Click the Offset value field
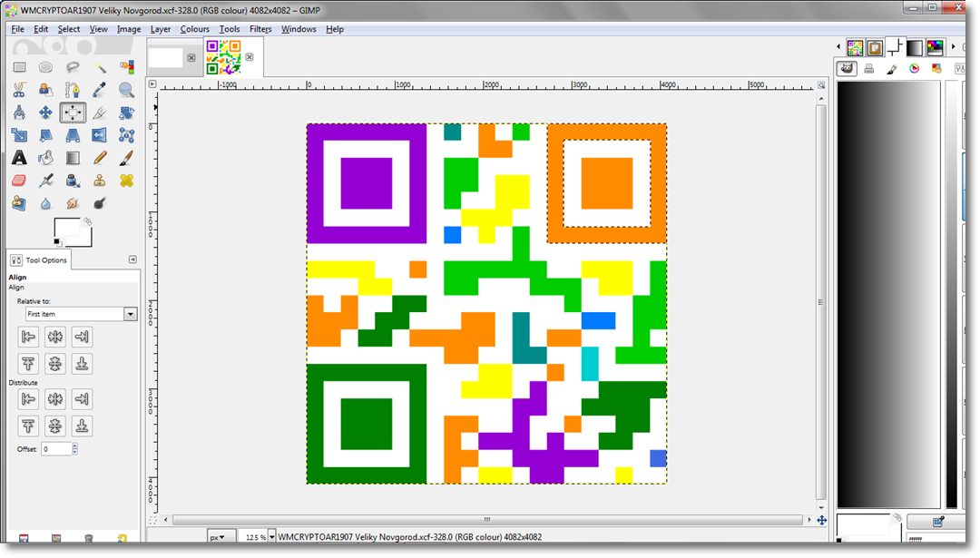Image resolution: width=980 pixels, height=558 pixels. 56,448
